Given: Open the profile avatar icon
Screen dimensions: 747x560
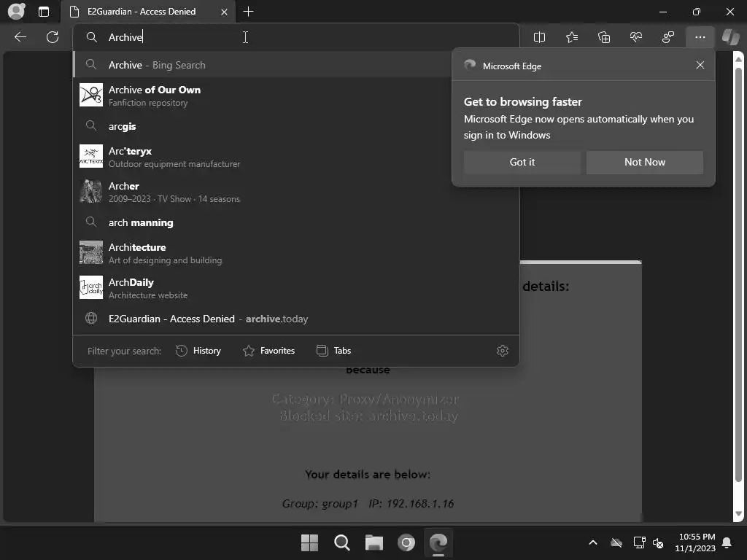Looking at the screenshot, I should 16,12.
